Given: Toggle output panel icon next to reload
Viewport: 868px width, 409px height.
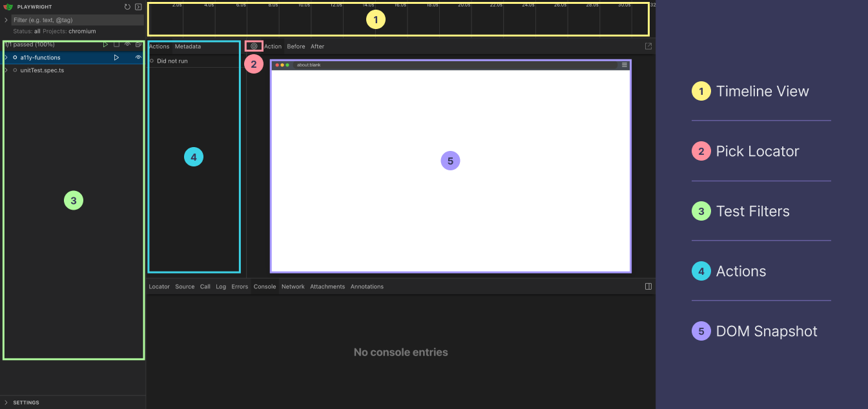Looking at the screenshot, I should pyautogui.click(x=138, y=6).
